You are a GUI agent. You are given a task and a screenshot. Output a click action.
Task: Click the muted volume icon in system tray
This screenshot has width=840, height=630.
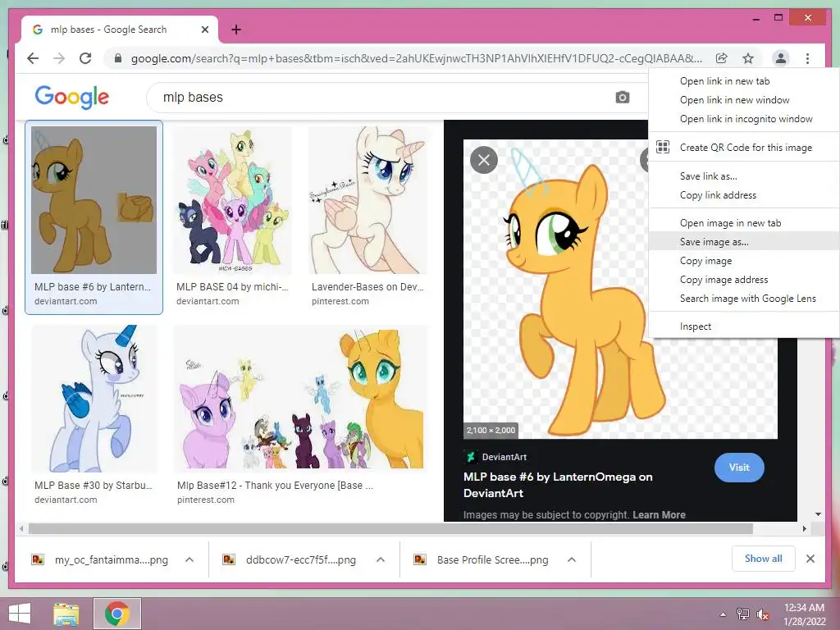click(762, 614)
